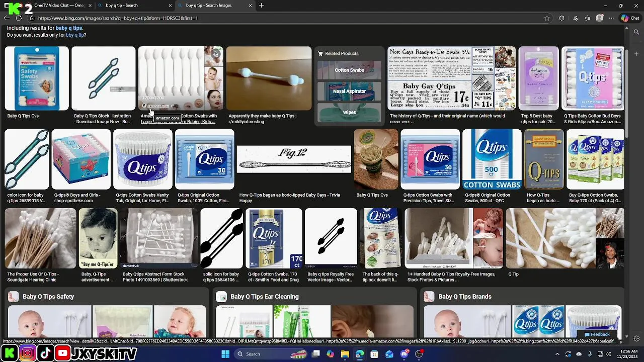The image size is (644, 362).
Task: Select the Nasal Aspirator related product
Action: pyautogui.click(x=349, y=92)
